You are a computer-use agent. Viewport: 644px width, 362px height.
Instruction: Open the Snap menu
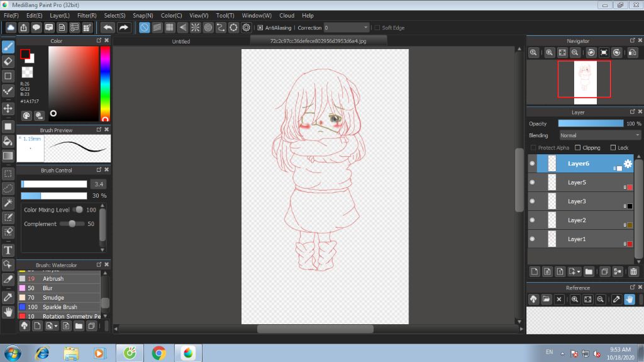(x=143, y=15)
